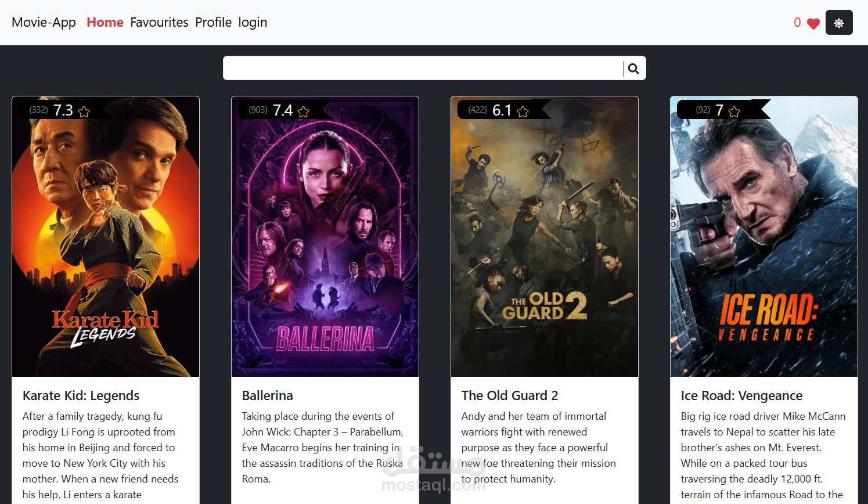Click the Ice Road description beginning 'Big rig ice road driver'
The height and width of the screenshot is (504, 868).
click(763, 456)
